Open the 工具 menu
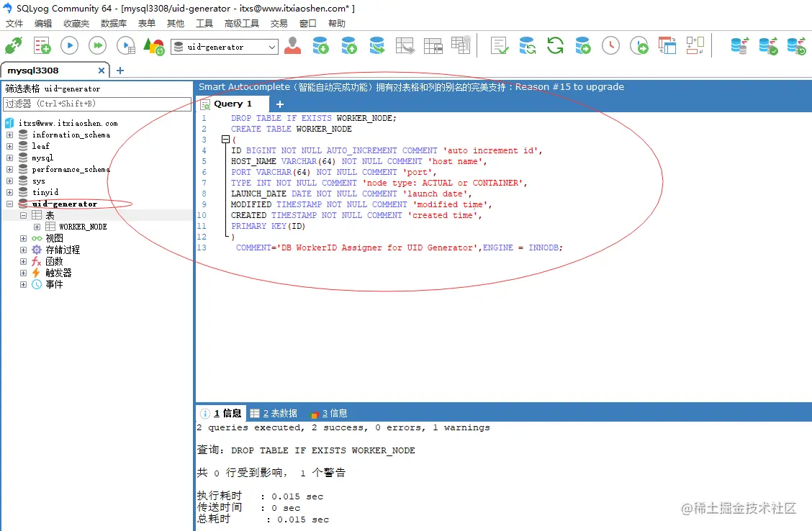Viewport: 812px width, 531px height. 204,23
